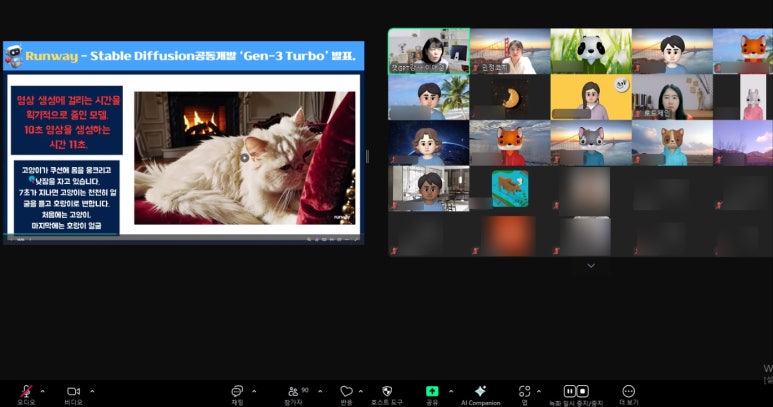Select the panda avatar participant tile
This screenshot has height=407, width=773.
[591, 51]
